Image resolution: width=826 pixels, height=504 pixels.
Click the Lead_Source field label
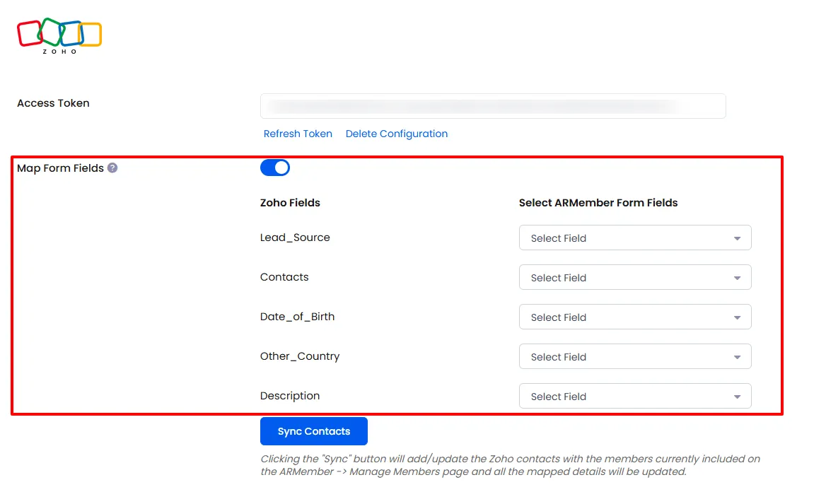295,238
